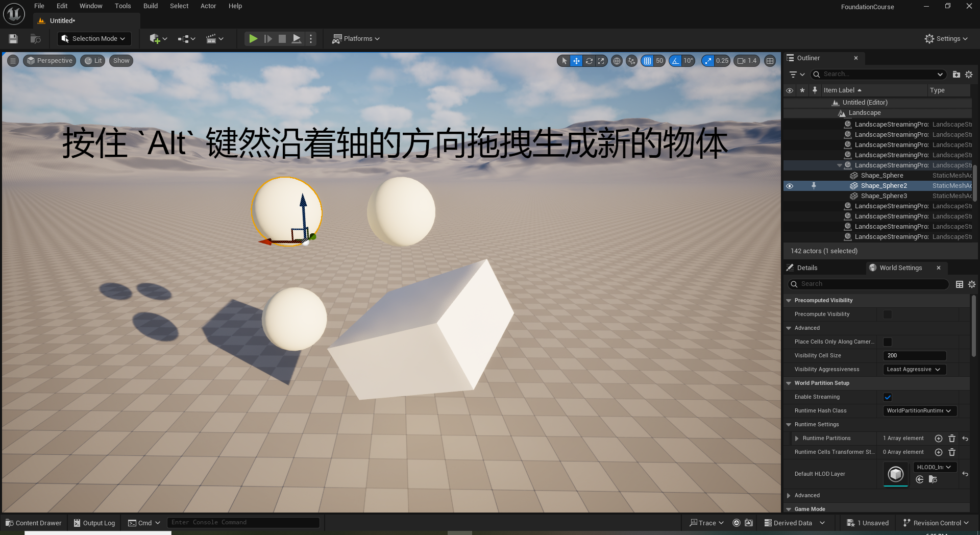Choose the Select objects cursor tool
The image size is (980, 535).
(x=564, y=61)
